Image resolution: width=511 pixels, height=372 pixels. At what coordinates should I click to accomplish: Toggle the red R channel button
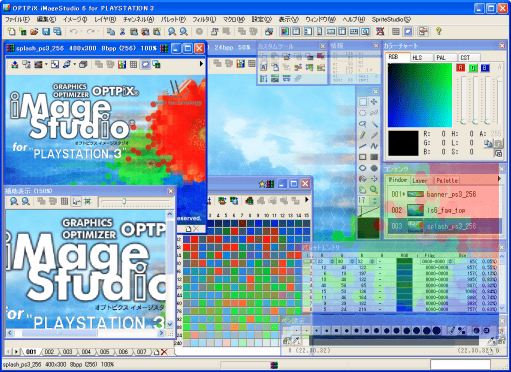point(461,68)
